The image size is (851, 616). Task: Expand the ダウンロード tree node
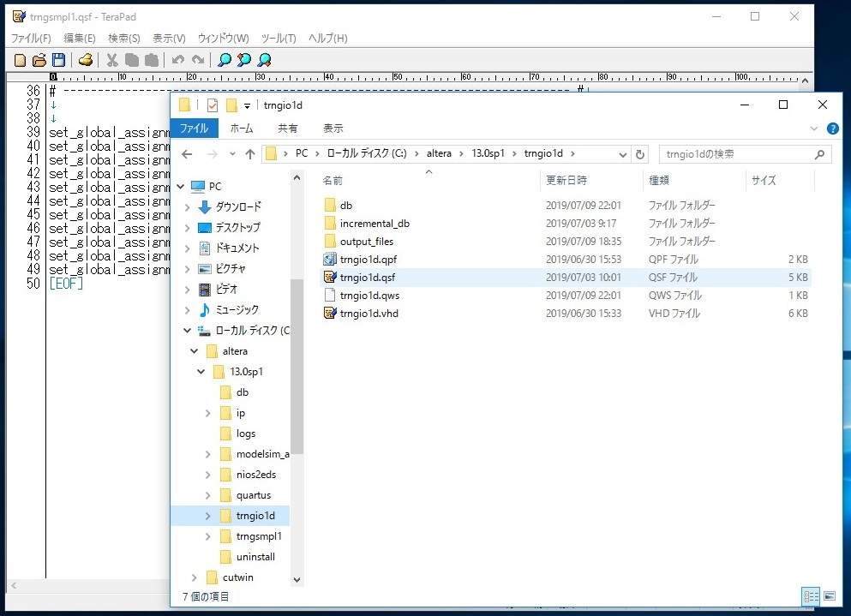(x=187, y=206)
